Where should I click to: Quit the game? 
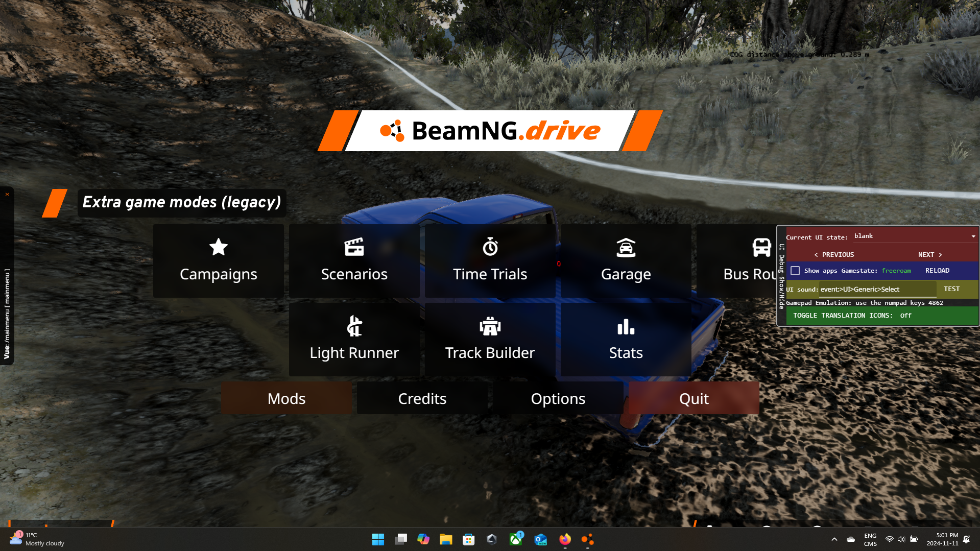[x=694, y=398]
